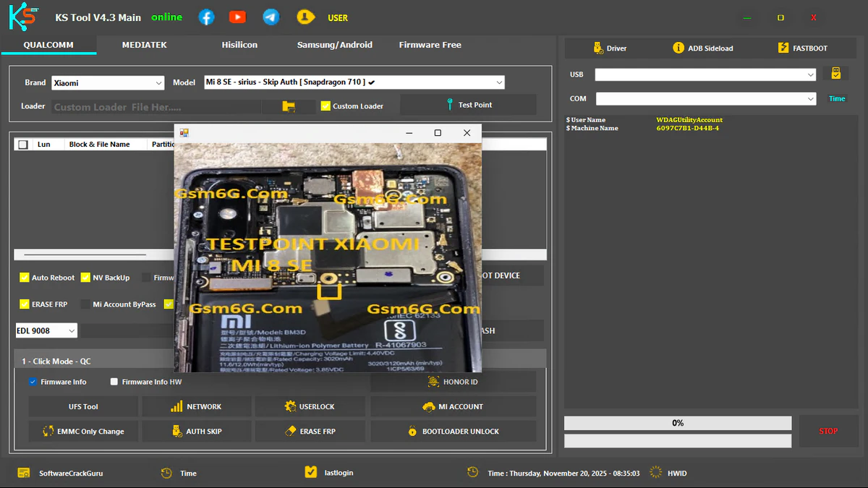Switch to the MEDIATEK tab
The width and height of the screenshot is (868, 488).
(144, 45)
